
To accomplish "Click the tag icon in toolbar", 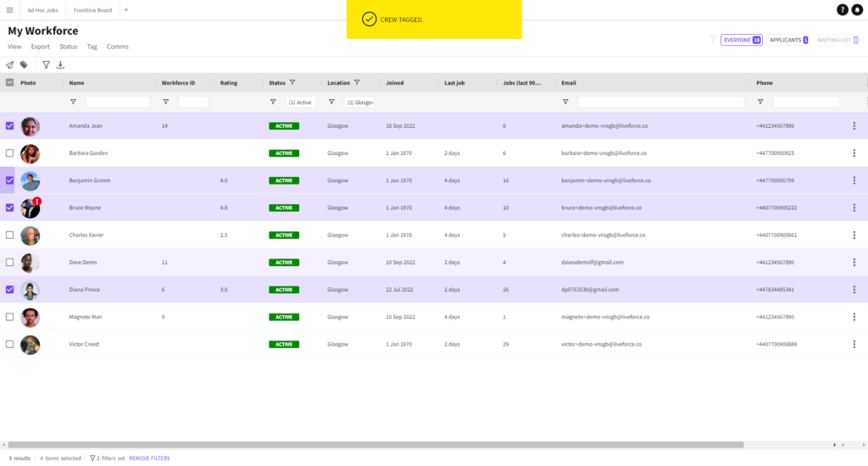I will pyautogui.click(x=24, y=64).
